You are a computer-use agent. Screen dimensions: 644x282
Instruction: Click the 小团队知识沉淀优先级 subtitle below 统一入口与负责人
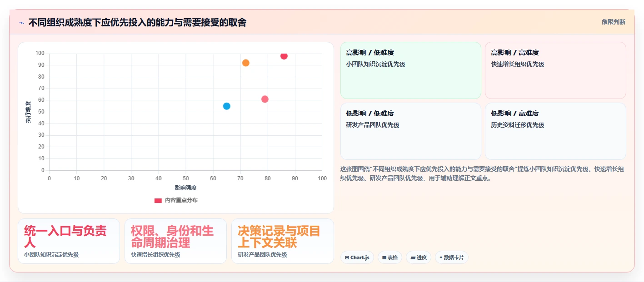[51, 255]
